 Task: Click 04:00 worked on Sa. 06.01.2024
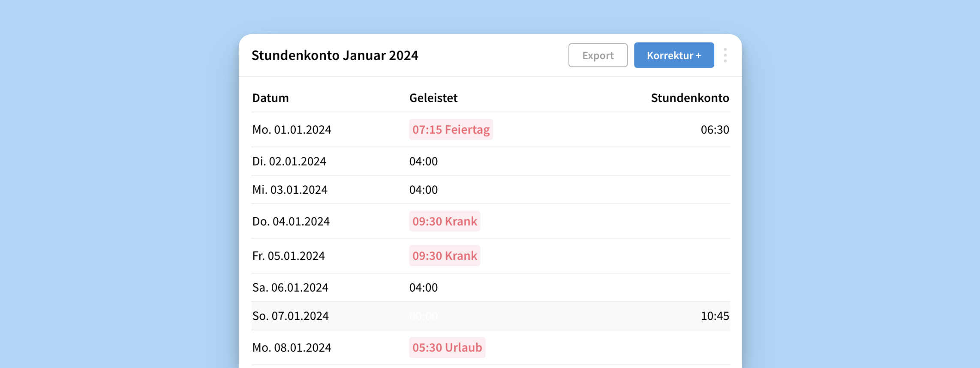(423, 287)
